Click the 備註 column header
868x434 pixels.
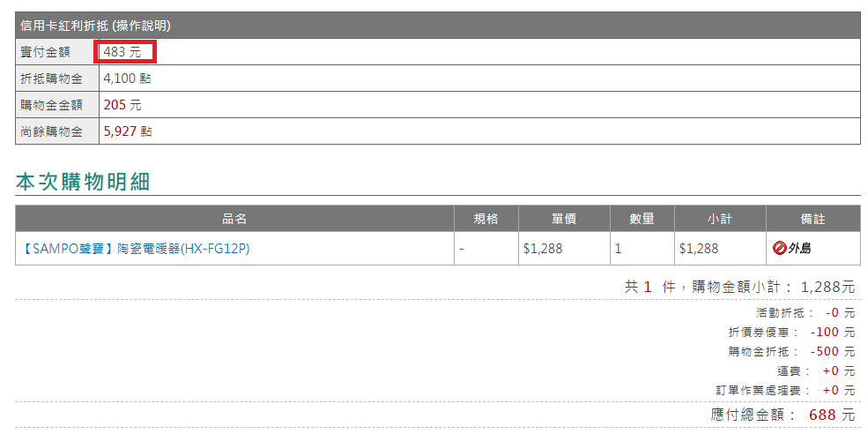813,219
